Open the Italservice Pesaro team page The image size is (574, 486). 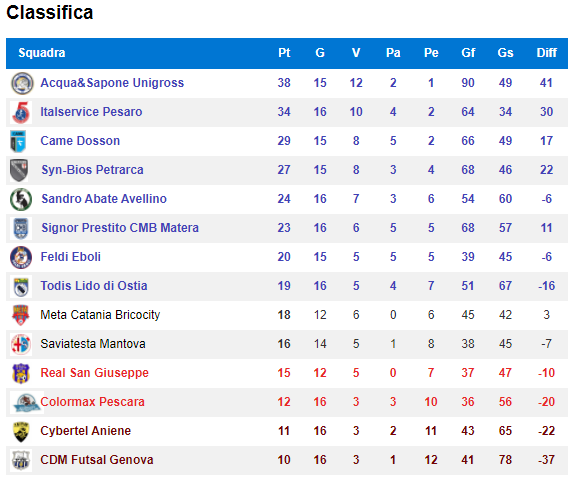pyautogui.click(x=91, y=112)
